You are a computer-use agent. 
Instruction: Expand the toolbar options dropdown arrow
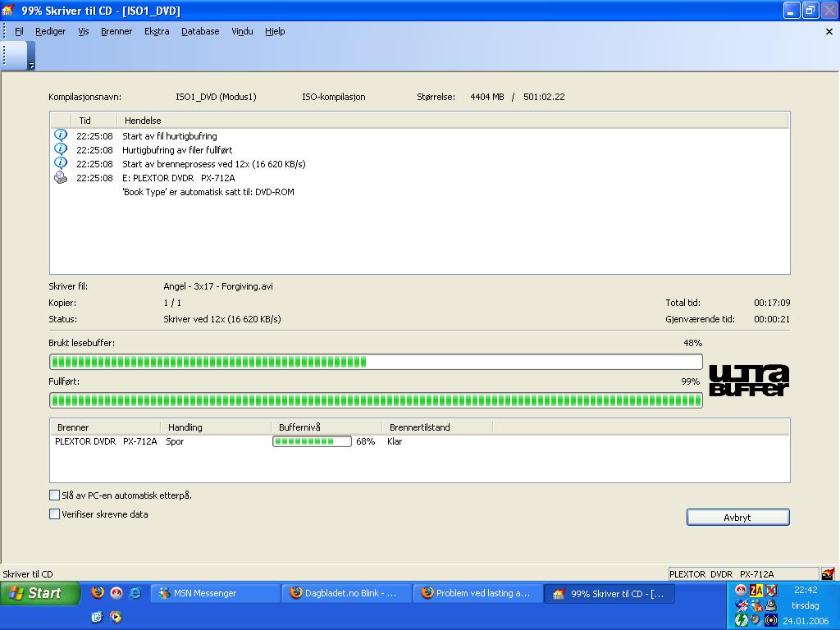pos(31,66)
